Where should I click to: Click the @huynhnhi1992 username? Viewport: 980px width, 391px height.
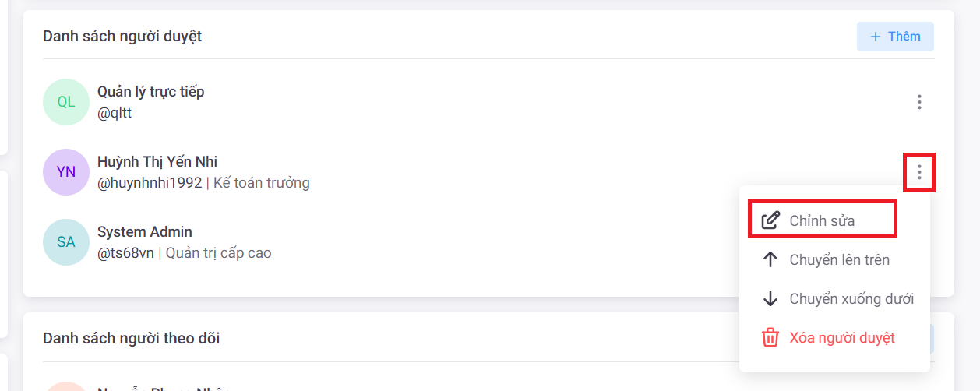[150, 183]
